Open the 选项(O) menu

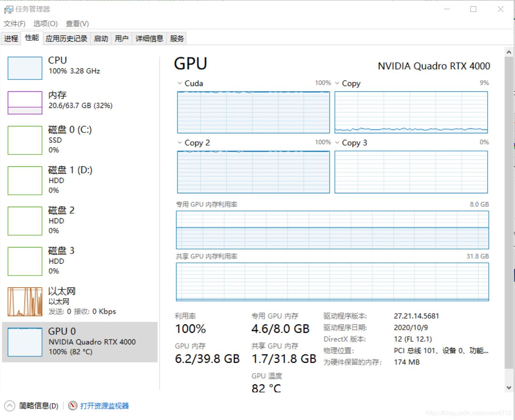coord(45,24)
